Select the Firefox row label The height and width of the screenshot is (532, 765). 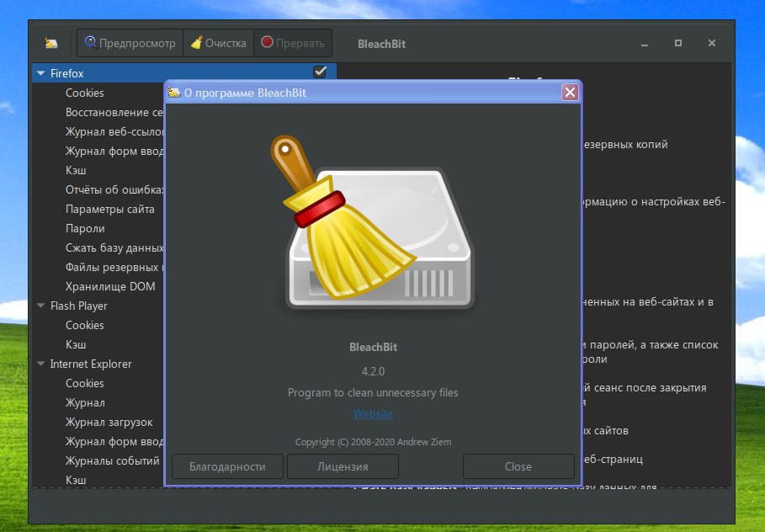coord(66,73)
